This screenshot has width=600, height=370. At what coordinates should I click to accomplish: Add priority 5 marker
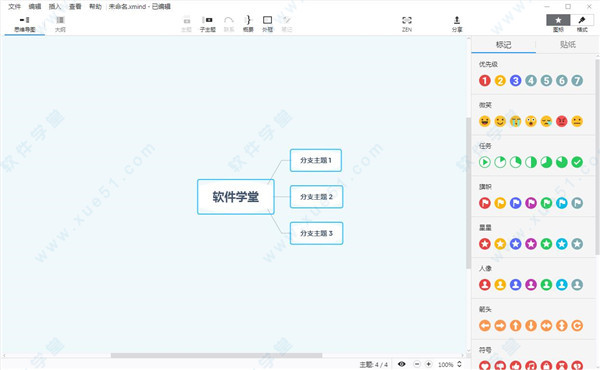[x=546, y=81]
